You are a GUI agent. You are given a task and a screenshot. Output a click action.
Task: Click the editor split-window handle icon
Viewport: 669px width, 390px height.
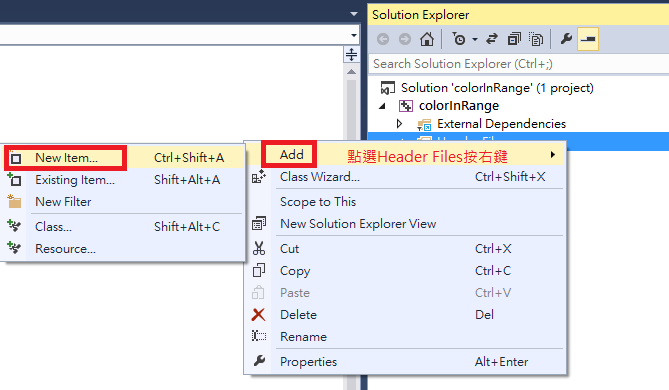(351, 55)
